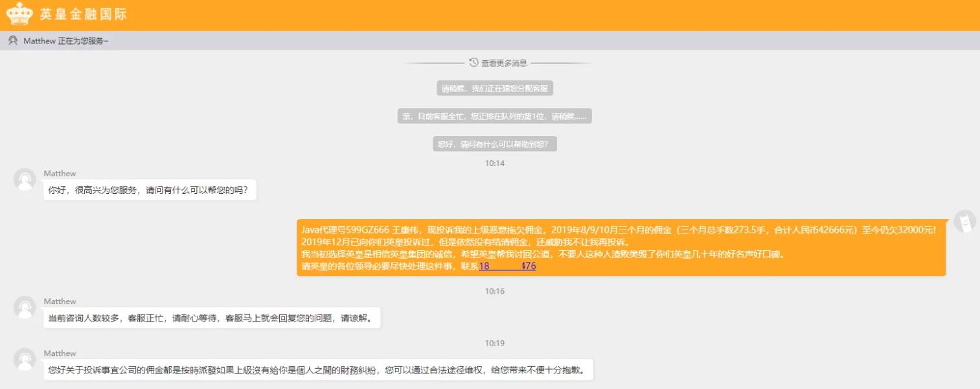Screen dimensions: 980x389
Task: Click message bubble 你好，很高兴为您服务
Action: (150, 191)
